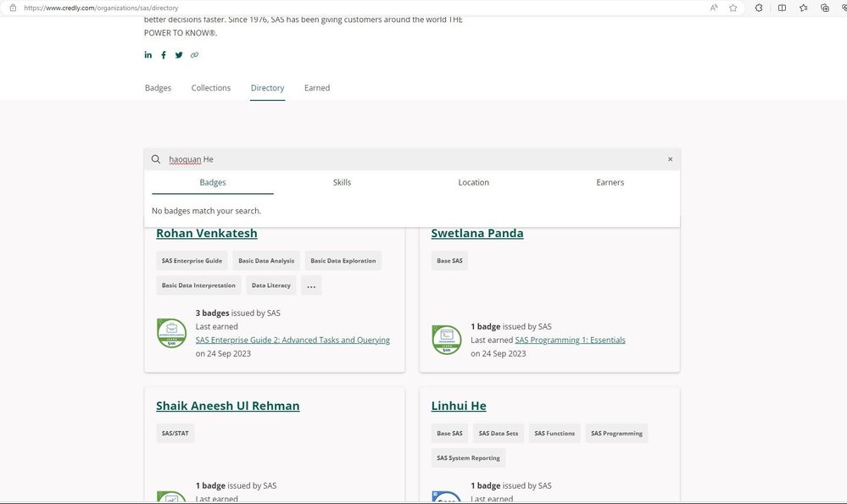The image size is (847, 504).
Task: Open browser extensions puzzle icon
Action: (759, 8)
